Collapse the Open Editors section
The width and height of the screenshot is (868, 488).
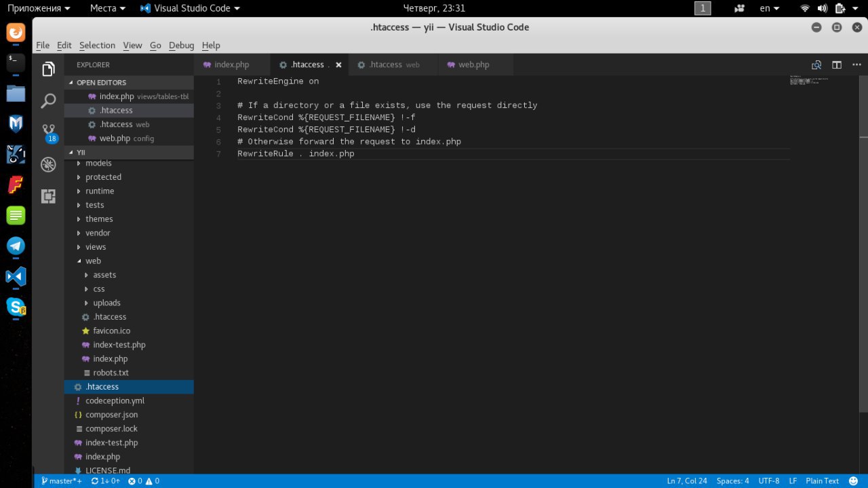(x=129, y=82)
